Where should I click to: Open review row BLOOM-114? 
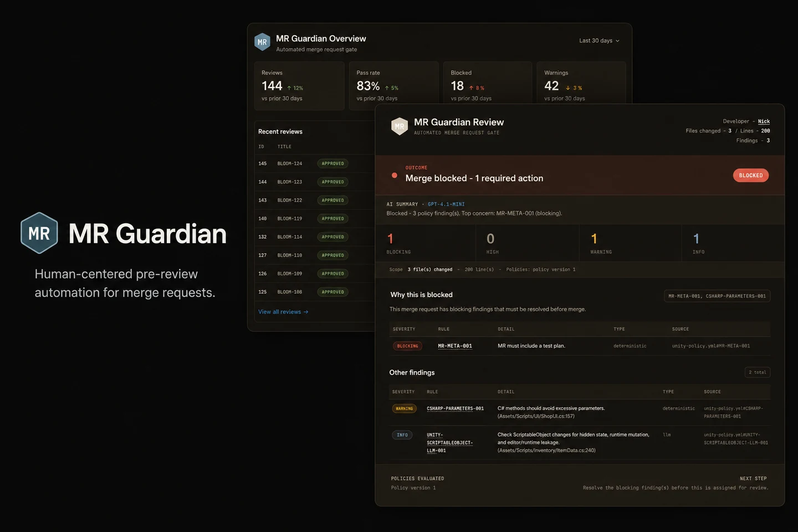[315, 237]
